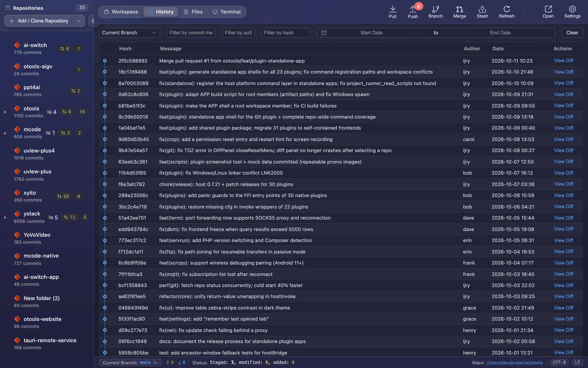The image size is (588, 368).
Task: Switch to the Workspace tab
Action: point(121,12)
